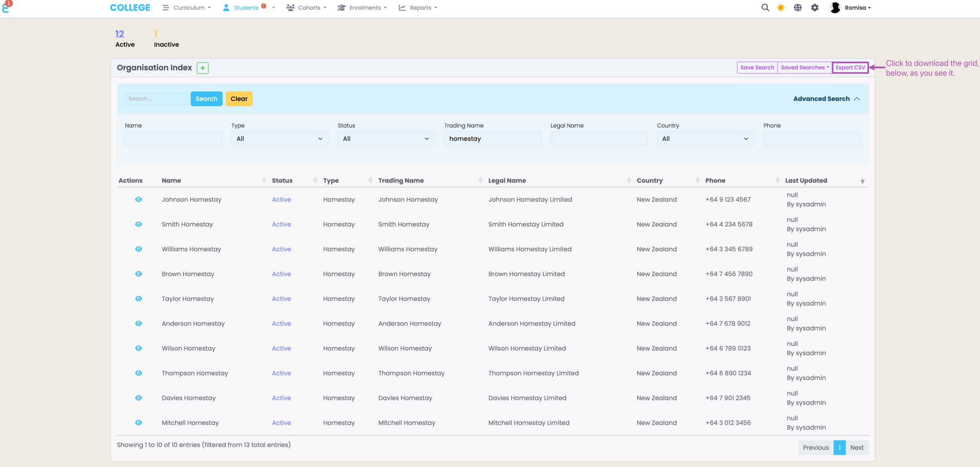The height and width of the screenshot is (467, 980).
Task: Open the settings gear icon
Action: (815, 8)
